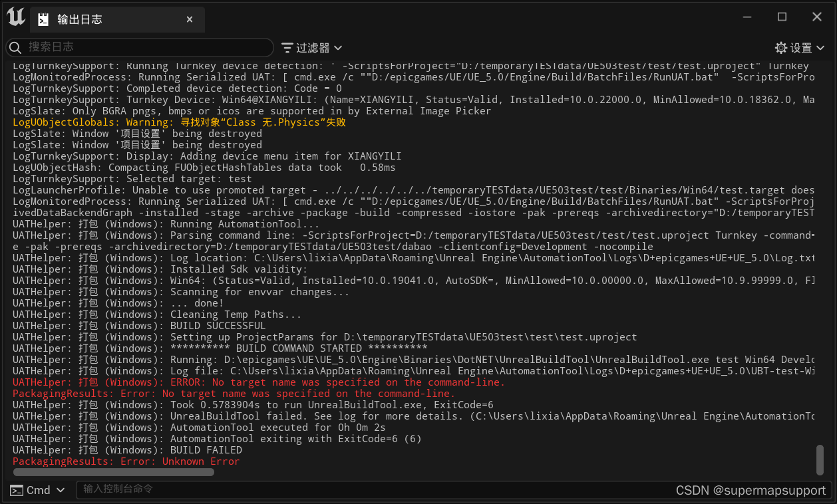Click the horizontal log scrollbar
Screen dimensions: 837x504
pyautogui.click(x=113, y=471)
